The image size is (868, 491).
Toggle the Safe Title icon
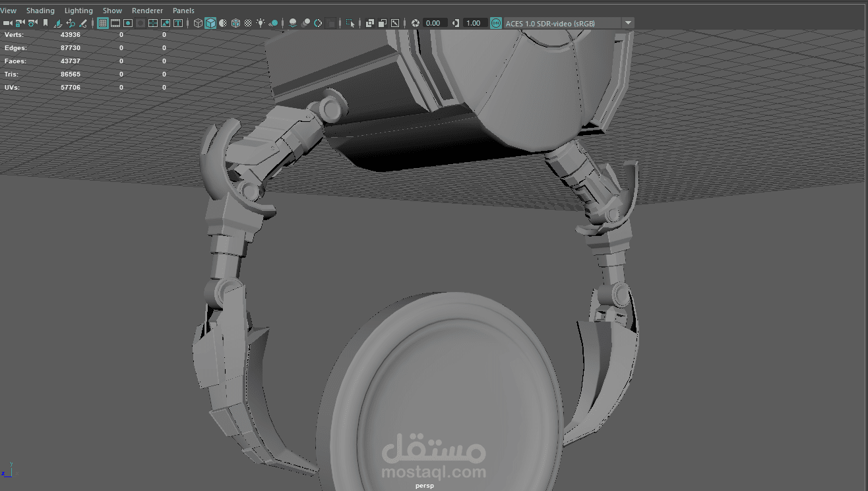click(178, 23)
